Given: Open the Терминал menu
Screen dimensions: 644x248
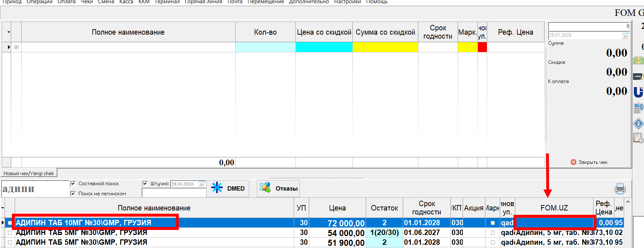Looking at the screenshot, I should 167,2.
